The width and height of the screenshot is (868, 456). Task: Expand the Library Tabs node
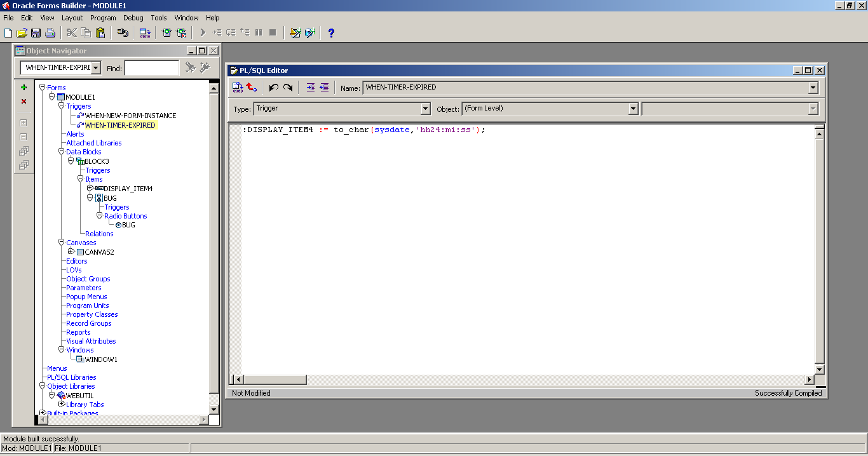coord(62,404)
